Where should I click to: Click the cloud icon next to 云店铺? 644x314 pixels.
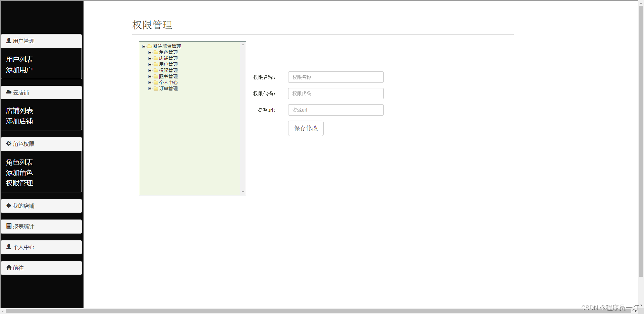tap(9, 92)
